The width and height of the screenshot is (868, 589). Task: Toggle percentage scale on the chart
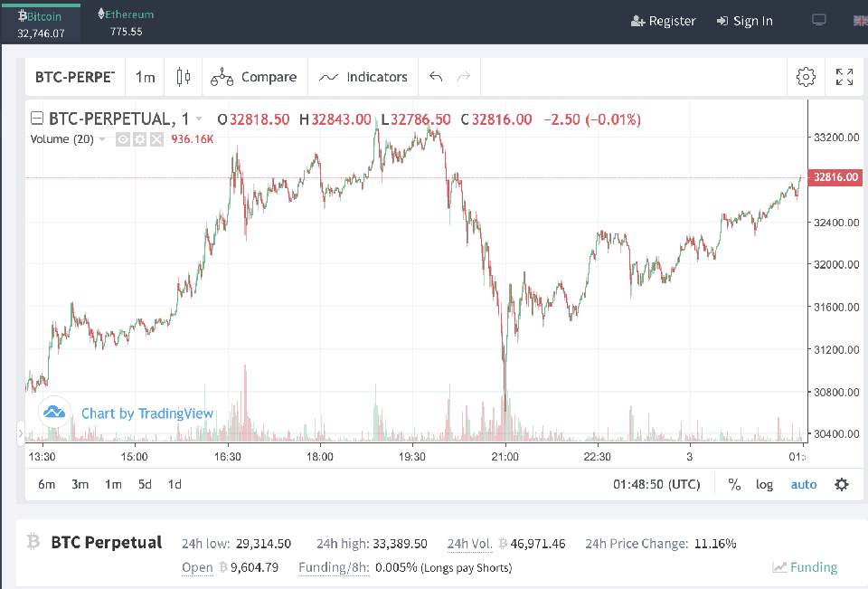pyautogui.click(x=734, y=484)
